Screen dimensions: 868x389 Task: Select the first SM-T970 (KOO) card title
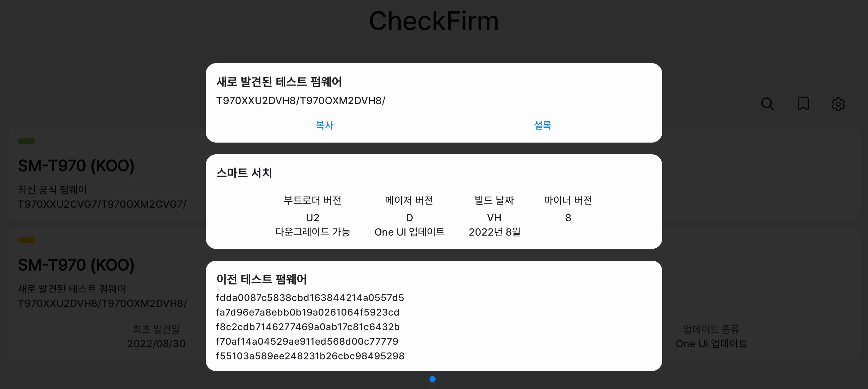[x=76, y=166]
